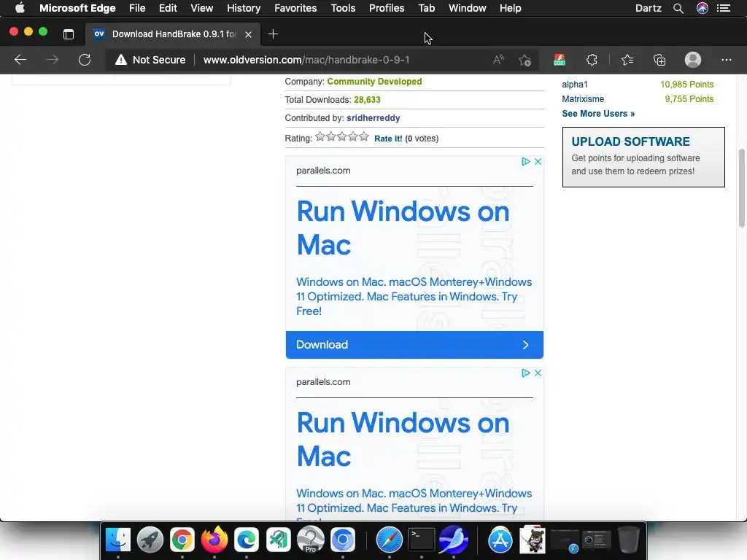
Task: Click the forward navigation arrow
Action: [53, 60]
